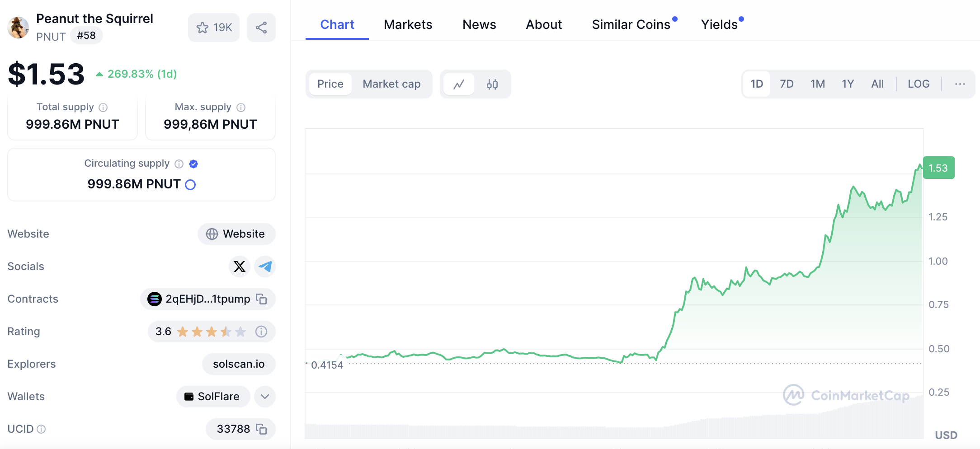Open the solscan.io explorer link
The image size is (980, 449).
239,364
